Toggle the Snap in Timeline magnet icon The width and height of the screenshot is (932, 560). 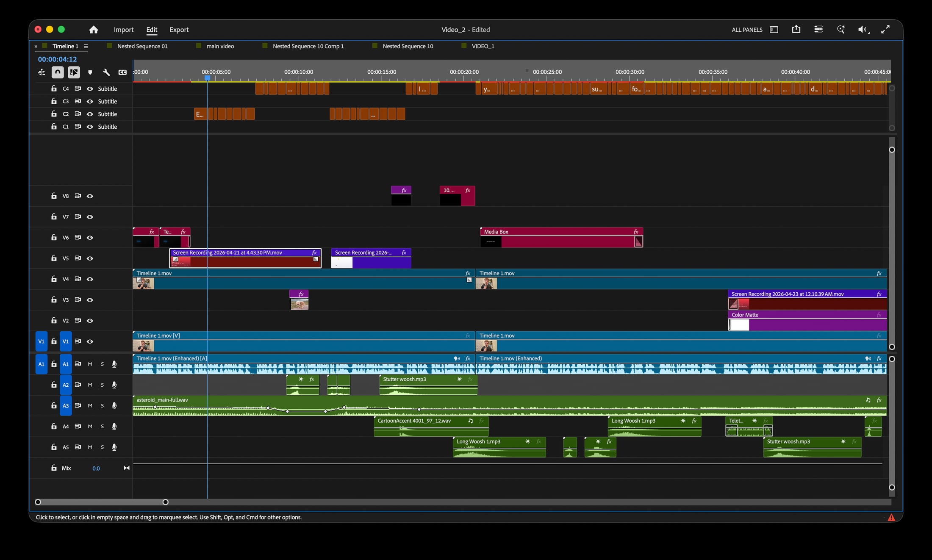(x=58, y=72)
